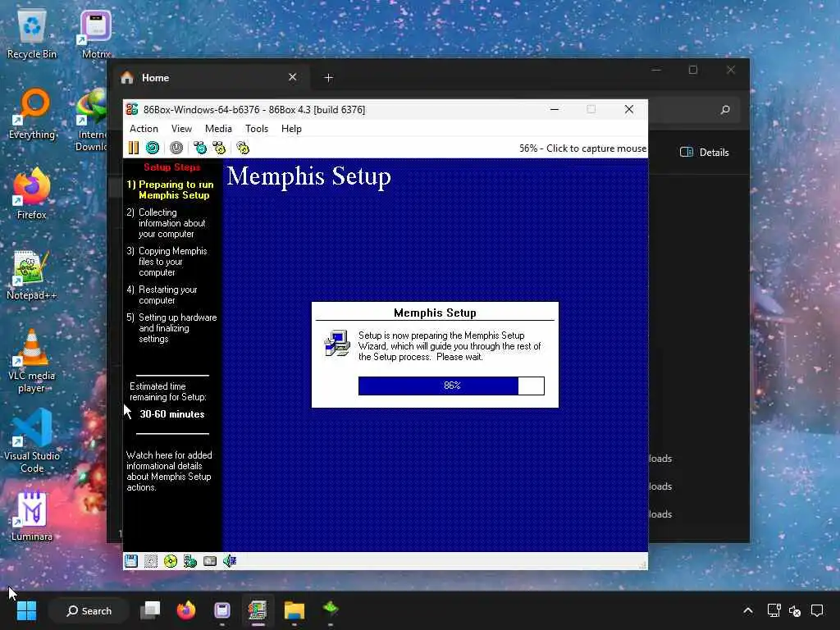Click the ACPI shutdown power icon

click(176, 148)
